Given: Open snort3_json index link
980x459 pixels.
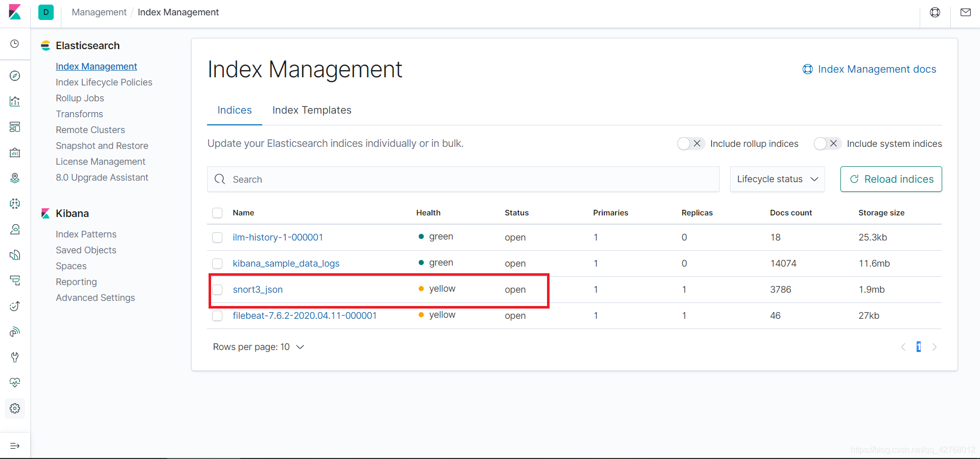Looking at the screenshot, I should (x=258, y=290).
